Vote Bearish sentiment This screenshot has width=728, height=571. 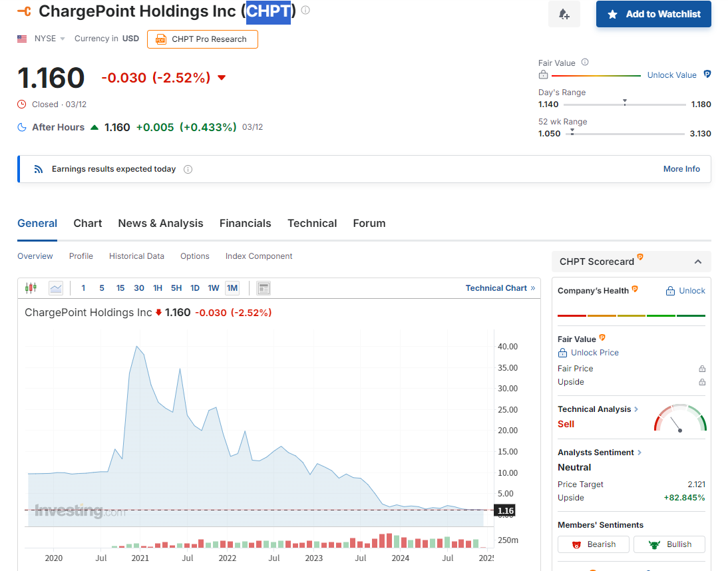[x=594, y=544]
